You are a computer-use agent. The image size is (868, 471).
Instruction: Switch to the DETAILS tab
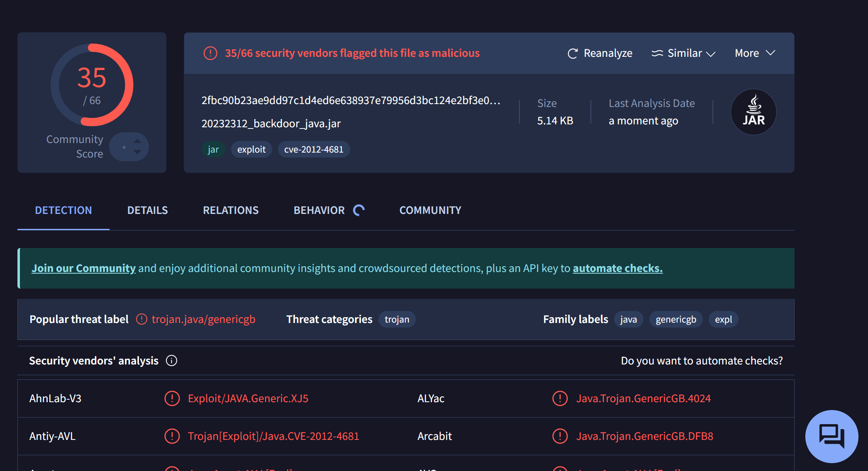click(147, 210)
